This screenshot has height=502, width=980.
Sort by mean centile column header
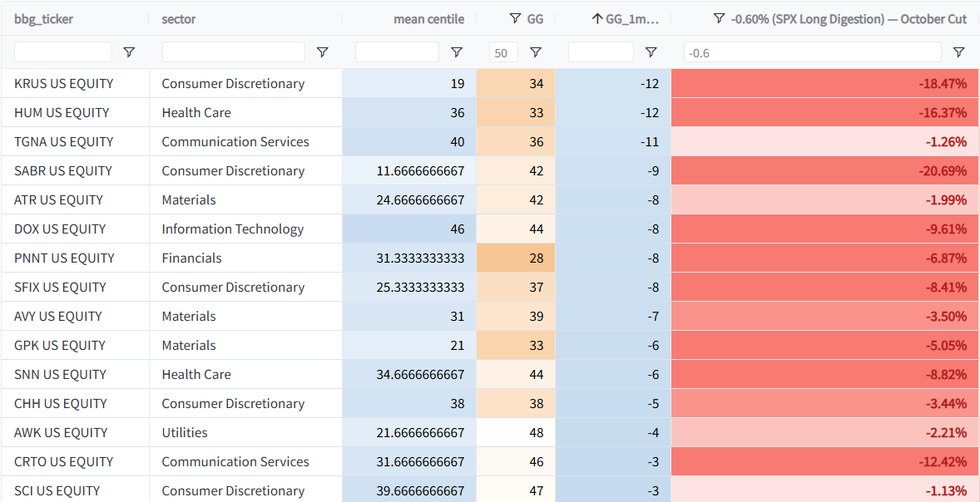(428, 19)
